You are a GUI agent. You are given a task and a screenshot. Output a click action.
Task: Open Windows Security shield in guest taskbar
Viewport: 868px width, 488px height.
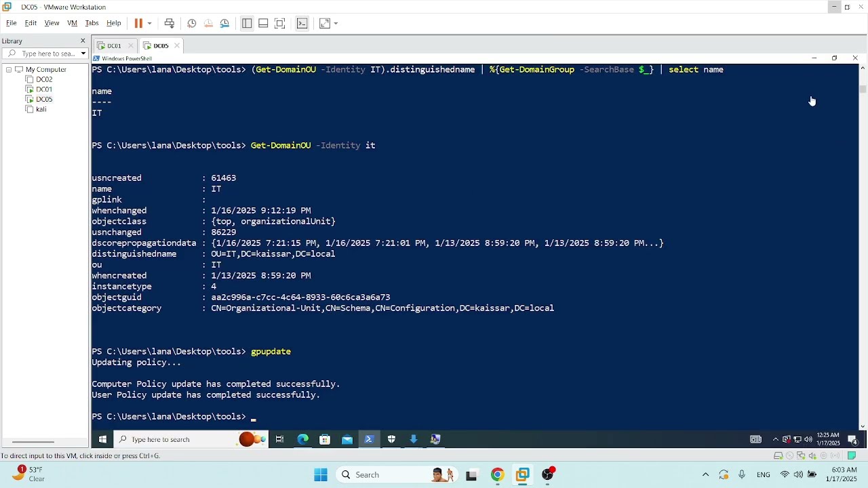pyautogui.click(x=391, y=439)
